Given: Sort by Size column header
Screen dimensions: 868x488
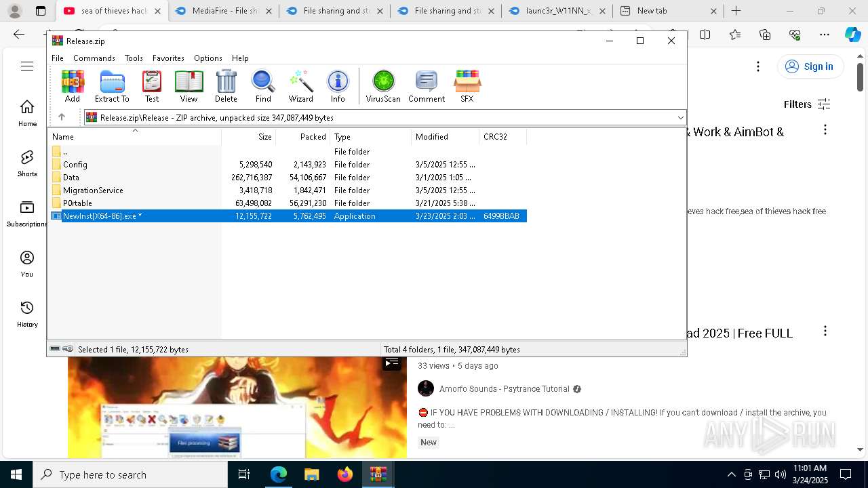Looking at the screenshot, I should coord(249,136).
